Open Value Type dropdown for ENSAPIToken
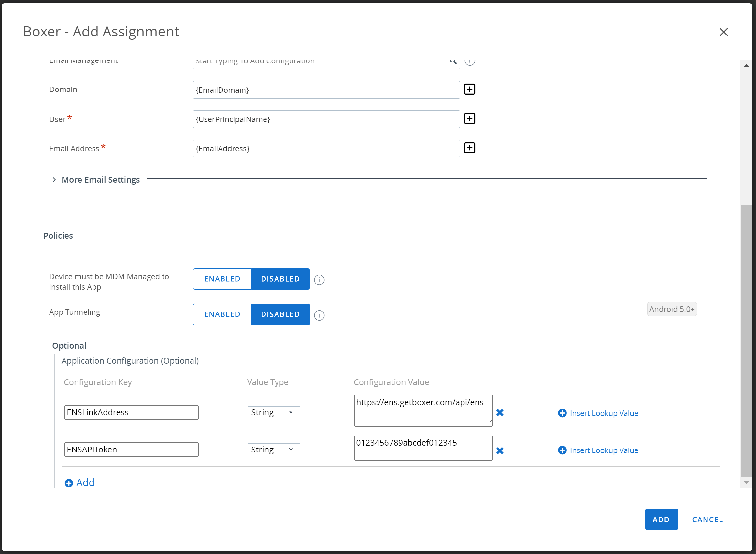This screenshot has width=756, height=554. point(274,450)
